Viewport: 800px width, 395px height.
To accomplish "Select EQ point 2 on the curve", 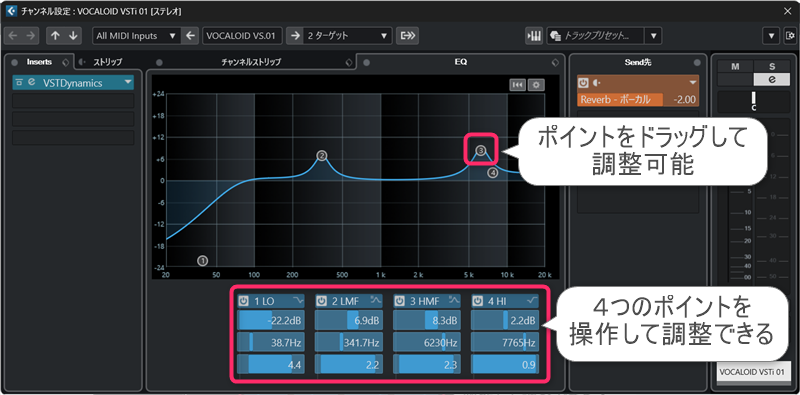I will [x=321, y=156].
